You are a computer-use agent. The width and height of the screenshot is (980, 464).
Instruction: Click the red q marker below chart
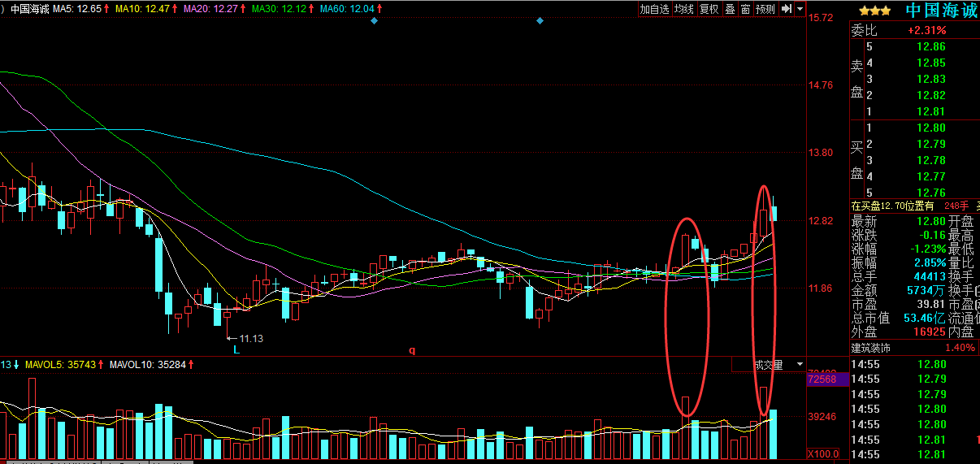click(x=412, y=350)
